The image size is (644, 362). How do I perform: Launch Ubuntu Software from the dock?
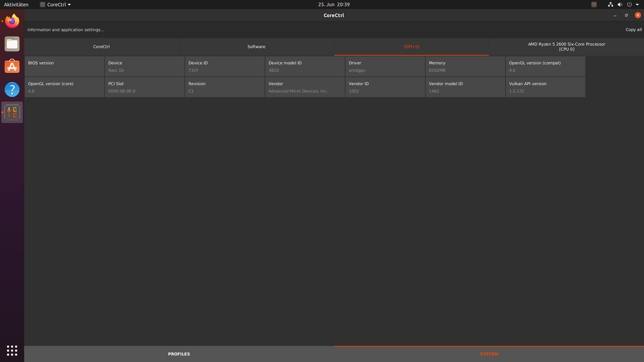pyautogui.click(x=12, y=67)
